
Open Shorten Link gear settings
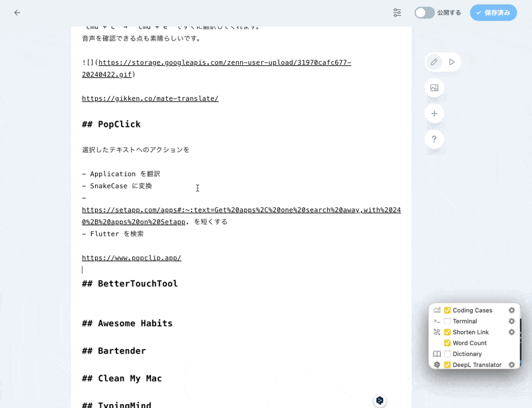511,332
